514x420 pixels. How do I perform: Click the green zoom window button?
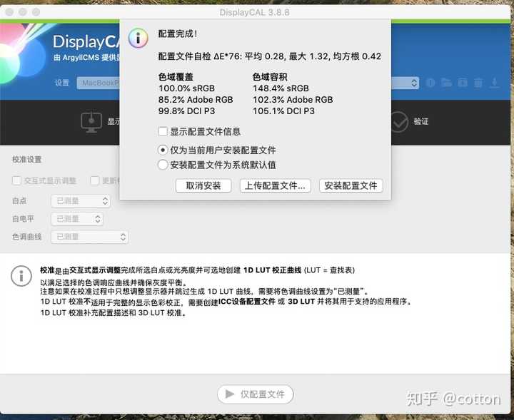coord(36,12)
